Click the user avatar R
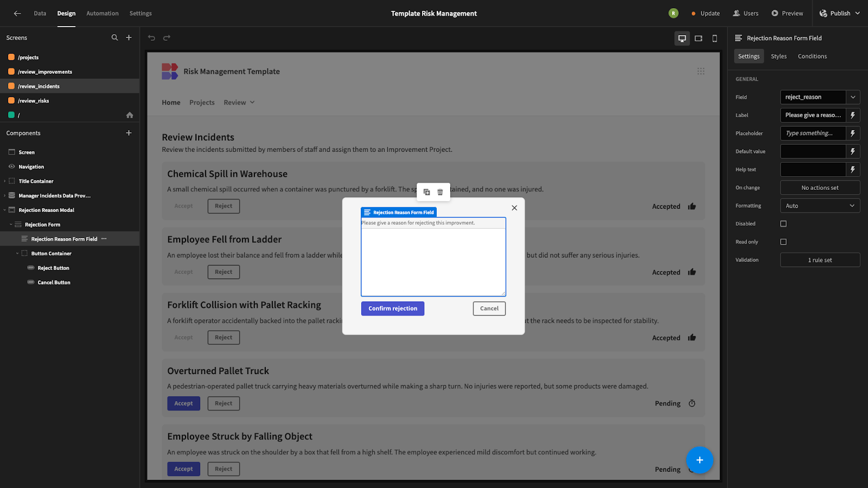Viewport: 868px width, 488px height. click(x=673, y=14)
